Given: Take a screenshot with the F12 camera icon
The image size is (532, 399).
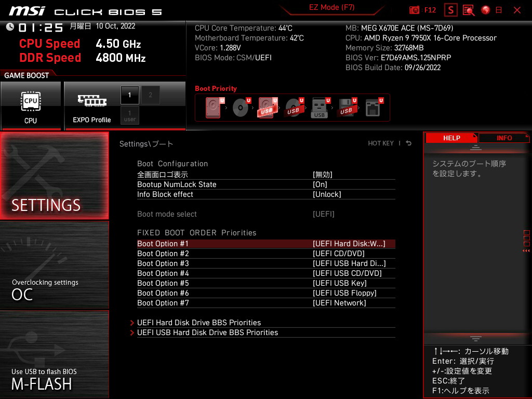Looking at the screenshot, I should 414,10.
